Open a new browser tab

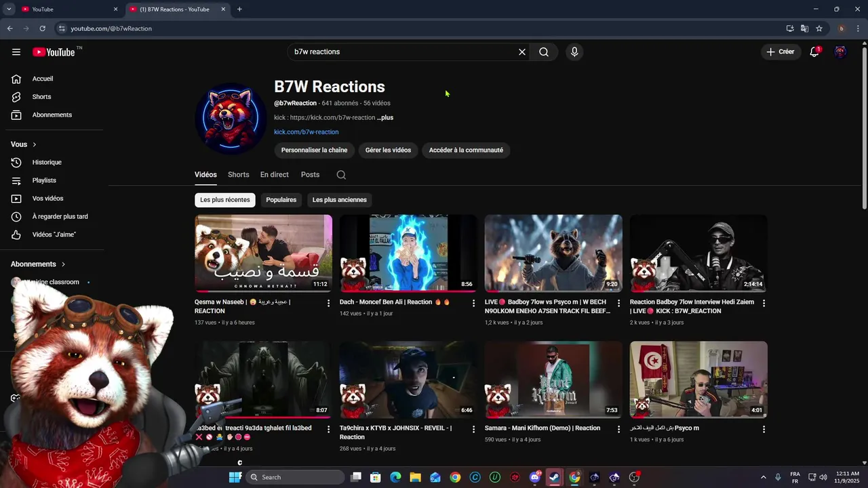(x=239, y=9)
